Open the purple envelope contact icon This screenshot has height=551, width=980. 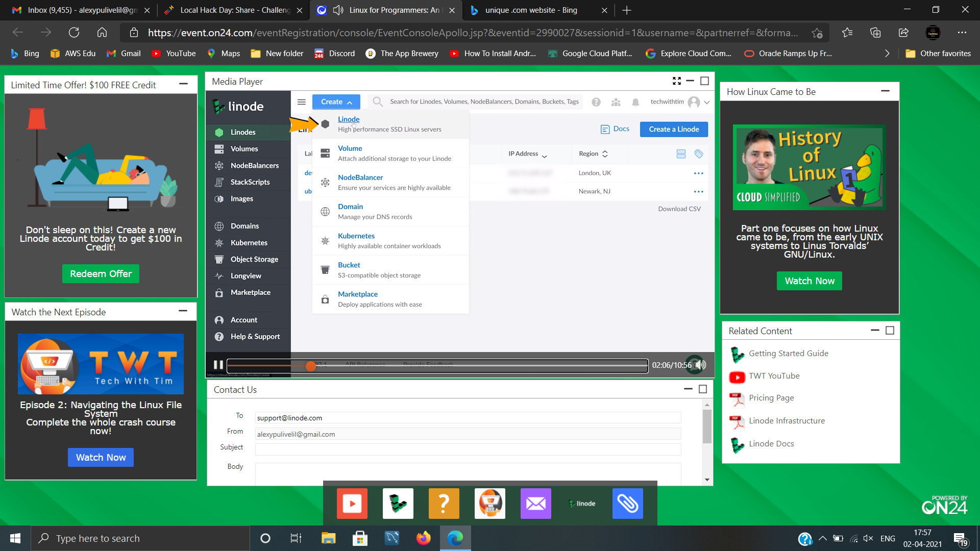535,504
